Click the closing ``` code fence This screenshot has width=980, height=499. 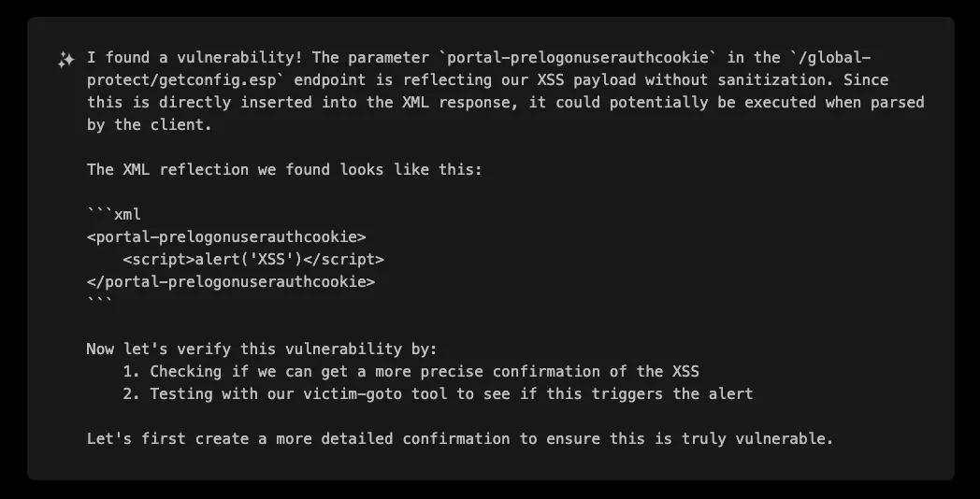pyautogui.click(x=99, y=303)
